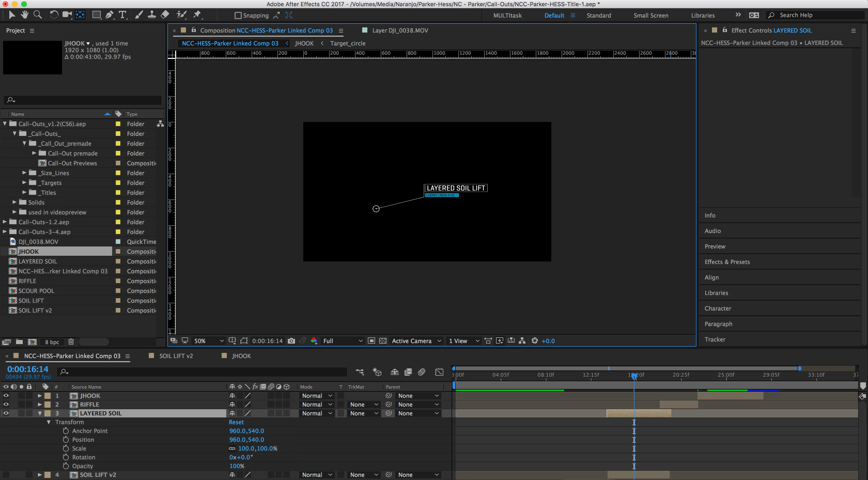This screenshot has height=480, width=868.
Task: Hide the RIFFLE layer eye icon
Action: point(6,405)
